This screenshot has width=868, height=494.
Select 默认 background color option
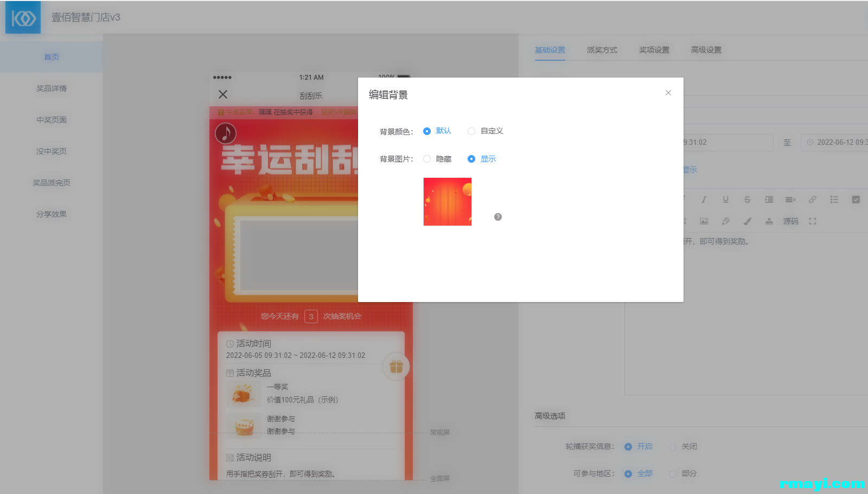[437, 131]
